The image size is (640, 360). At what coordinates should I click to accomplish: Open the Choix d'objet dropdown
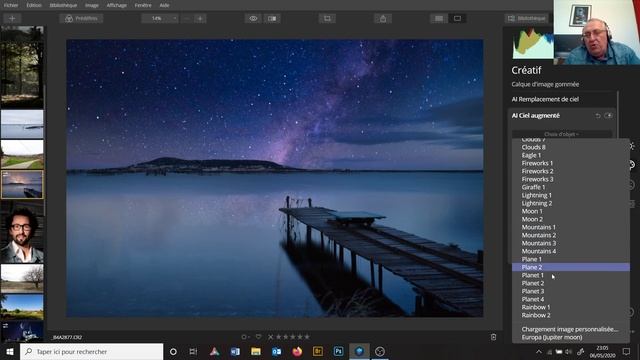coord(562,134)
